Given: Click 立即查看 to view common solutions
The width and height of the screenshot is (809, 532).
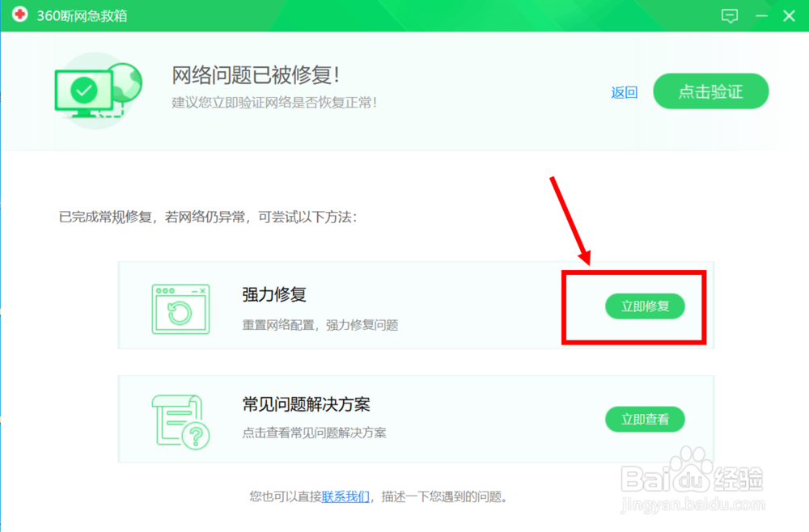Looking at the screenshot, I should 645,420.
